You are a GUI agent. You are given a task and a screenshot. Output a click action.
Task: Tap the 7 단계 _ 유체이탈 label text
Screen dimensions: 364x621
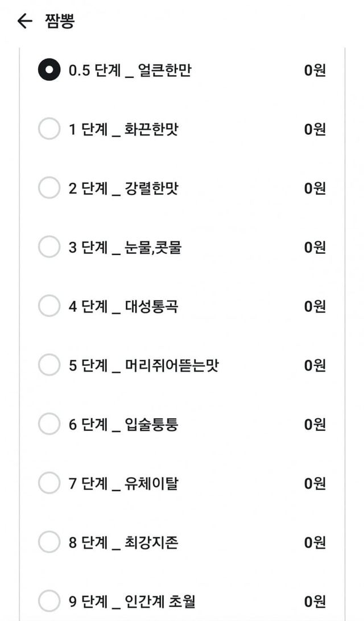pos(123,483)
